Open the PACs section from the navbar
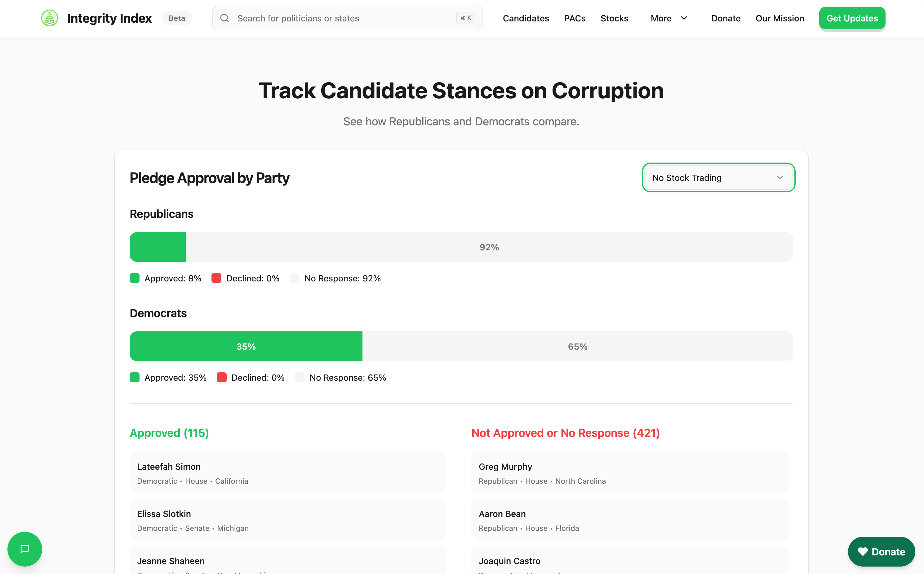 click(x=575, y=18)
